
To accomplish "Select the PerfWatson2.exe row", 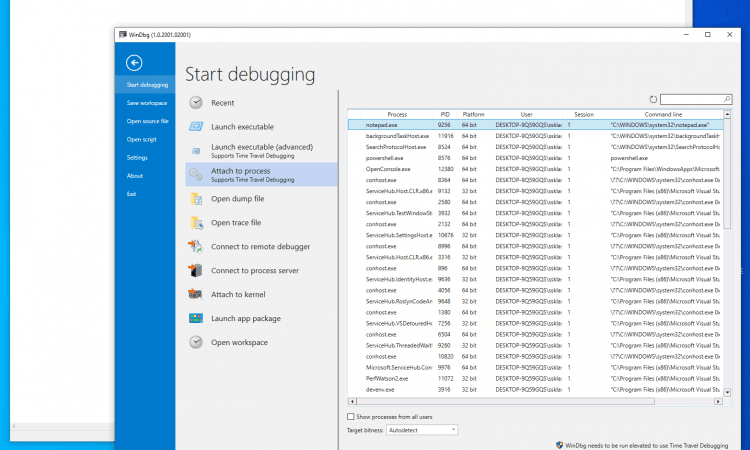I will click(535, 378).
